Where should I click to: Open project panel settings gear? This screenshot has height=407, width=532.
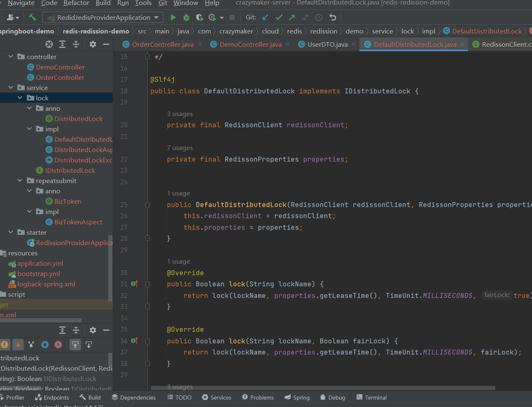93,44
